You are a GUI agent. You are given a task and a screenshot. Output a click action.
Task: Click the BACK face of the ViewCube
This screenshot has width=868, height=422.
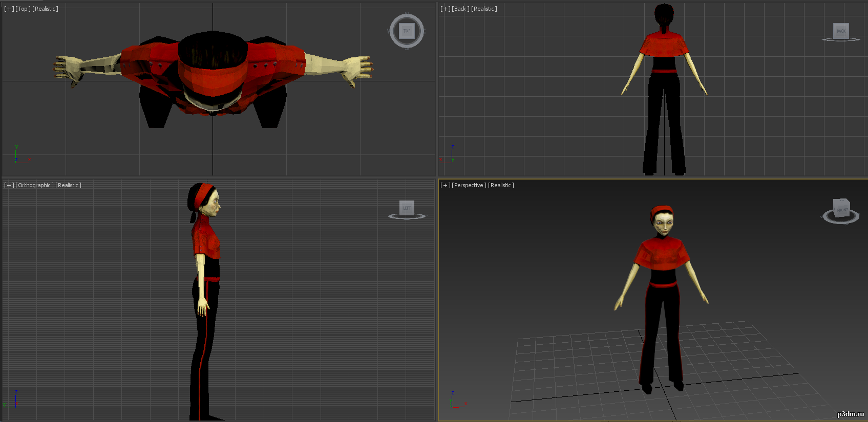841,30
